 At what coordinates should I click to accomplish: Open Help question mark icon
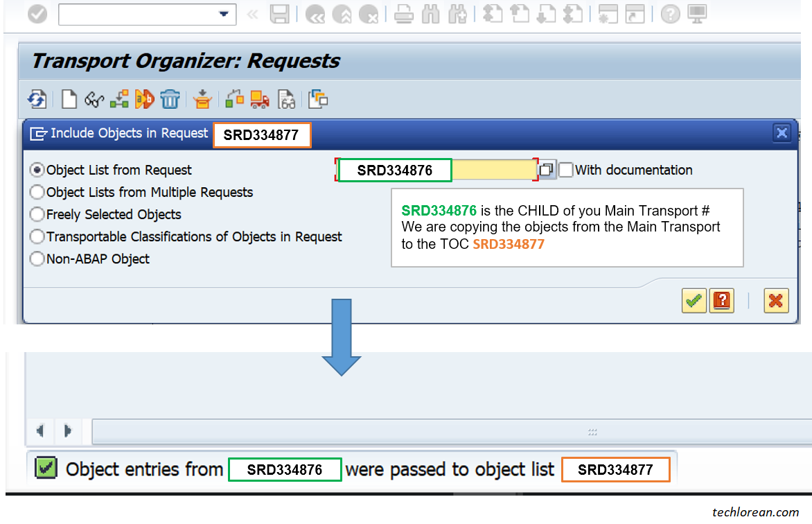pos(670,14)
